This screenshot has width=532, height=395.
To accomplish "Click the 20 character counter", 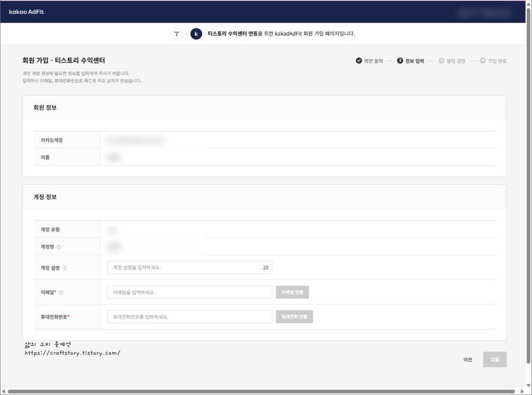I will pos(265,268).
